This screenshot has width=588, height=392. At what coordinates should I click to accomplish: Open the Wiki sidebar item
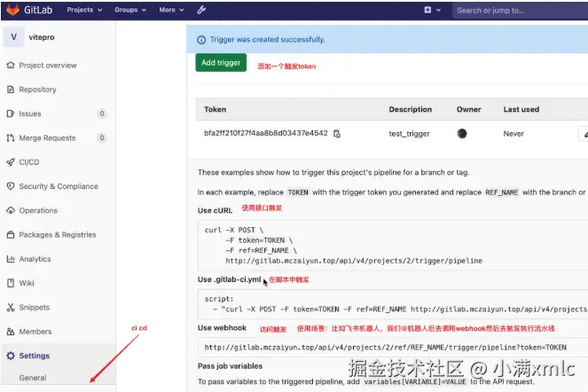(x=27, y=283)
